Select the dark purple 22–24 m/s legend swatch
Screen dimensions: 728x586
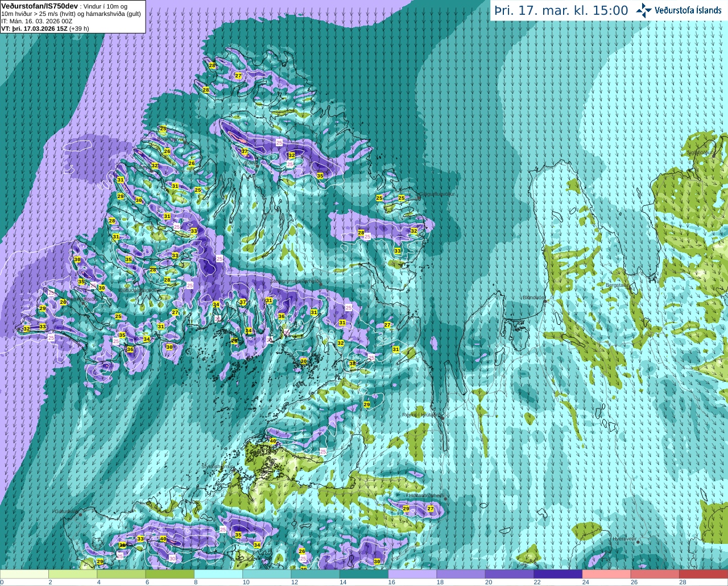(558, 574)
